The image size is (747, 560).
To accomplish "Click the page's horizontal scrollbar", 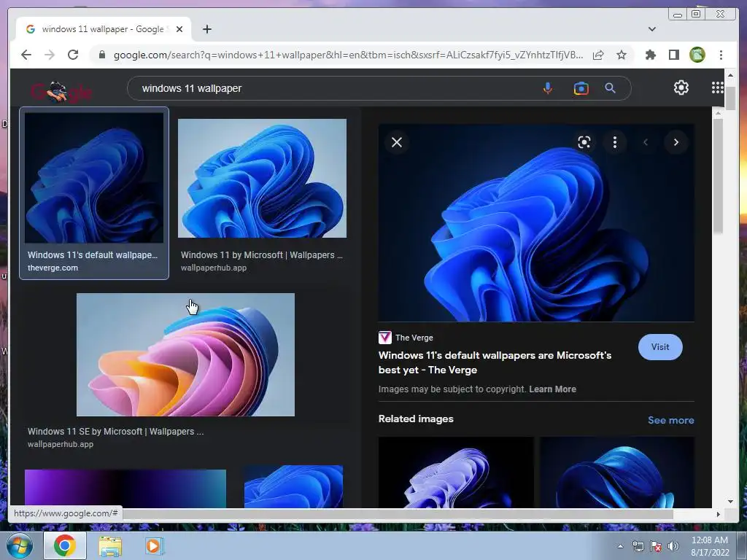I will [398, 514].
